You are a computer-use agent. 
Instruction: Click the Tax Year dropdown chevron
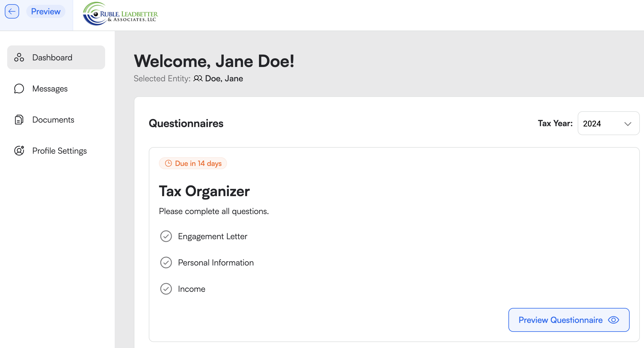[628, 124]
